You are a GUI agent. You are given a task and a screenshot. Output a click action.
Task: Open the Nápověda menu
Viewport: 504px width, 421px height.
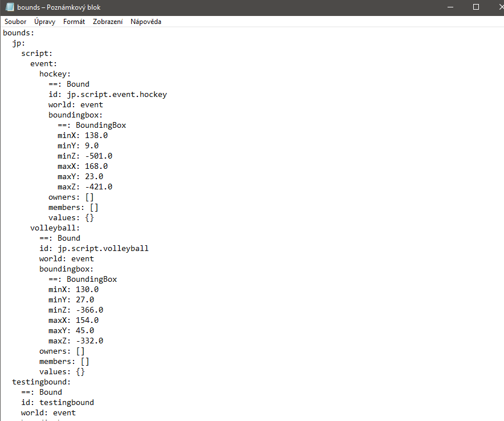tap(145, 22)
